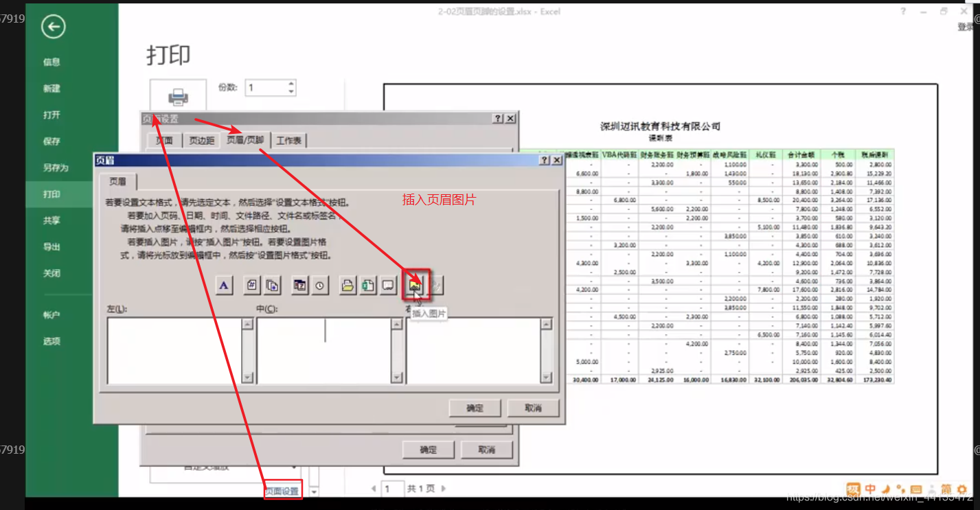Click the printer Print button

click(x=178, y=96)
